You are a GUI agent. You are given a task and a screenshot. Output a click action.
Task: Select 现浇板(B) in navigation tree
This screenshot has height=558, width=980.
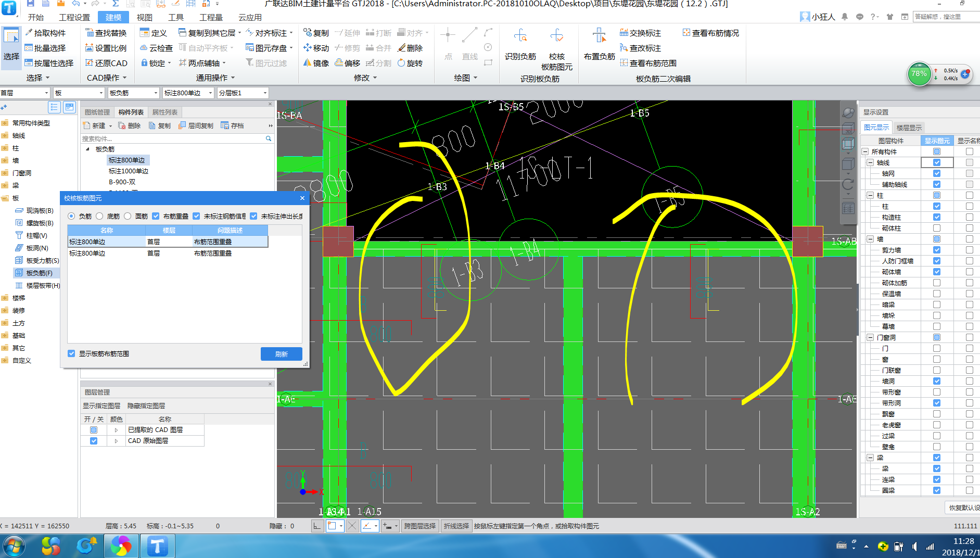(40, 211)
